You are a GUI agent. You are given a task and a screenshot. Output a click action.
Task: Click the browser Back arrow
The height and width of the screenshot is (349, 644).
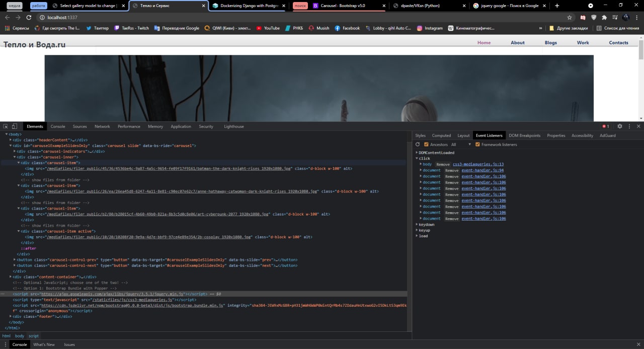coord(7,17)
